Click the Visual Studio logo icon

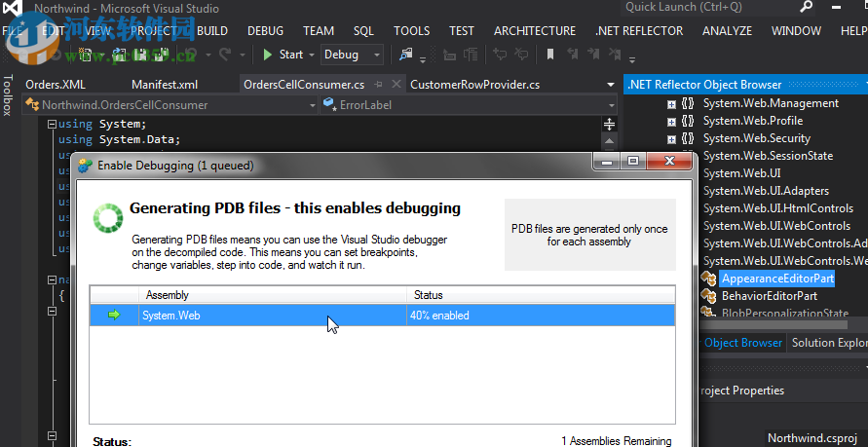pos(13,8)
